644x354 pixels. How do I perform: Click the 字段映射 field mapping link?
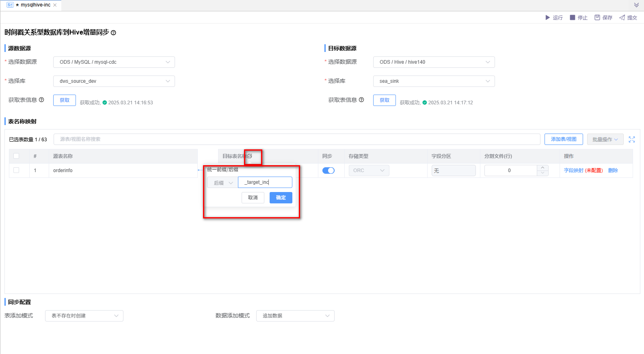[x=573, y=171]
